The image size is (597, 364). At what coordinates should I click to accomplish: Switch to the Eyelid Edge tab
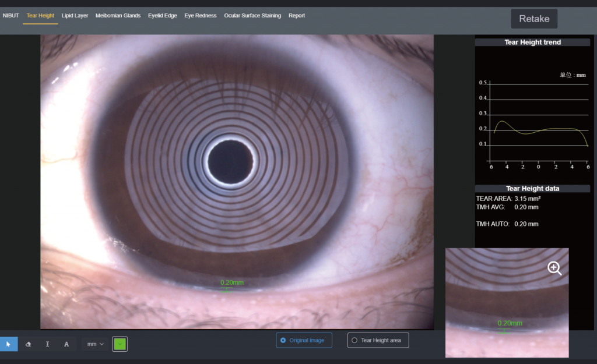[163, 16]
